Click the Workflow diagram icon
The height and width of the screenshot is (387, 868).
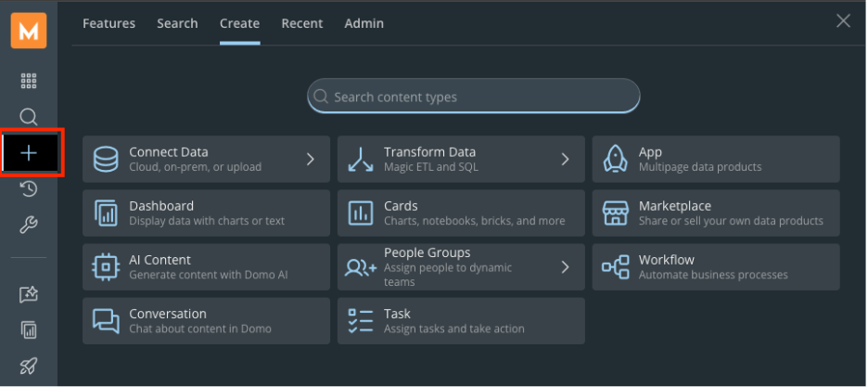click(x=616, y=267)
